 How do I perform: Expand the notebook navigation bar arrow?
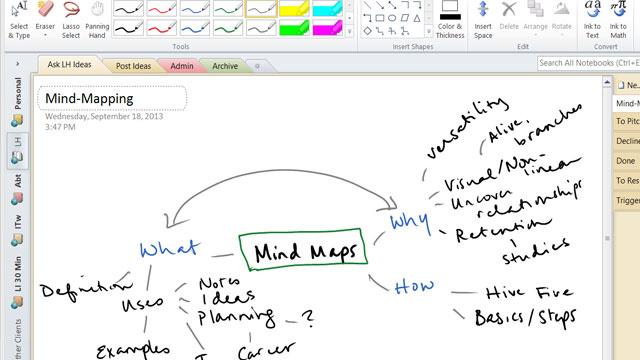pos(18,64)
